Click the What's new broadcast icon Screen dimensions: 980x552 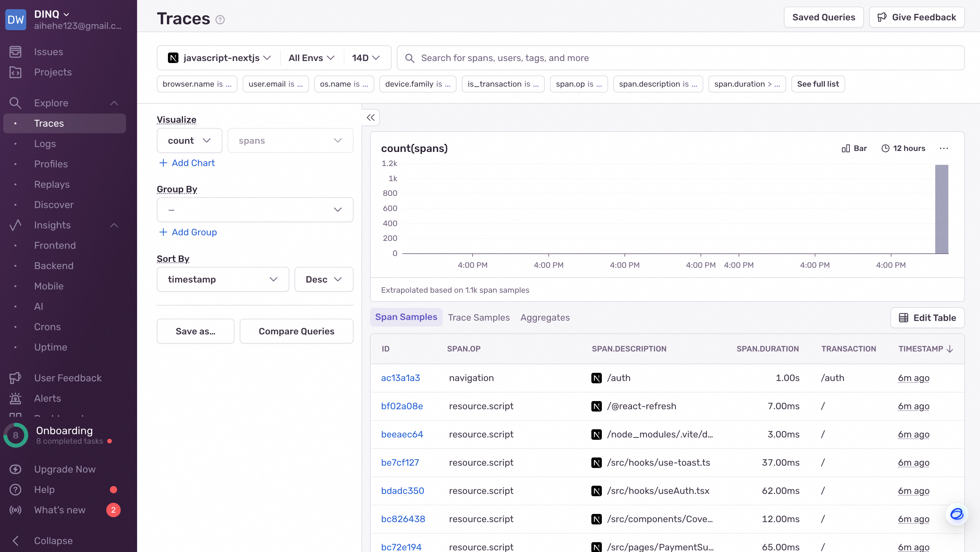pyautogui.click(x=15, y=510)
